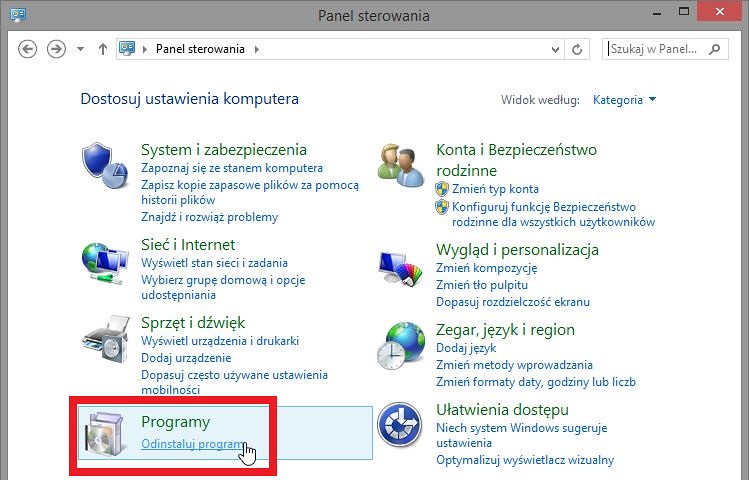Click the Programy CD box icon
The image size is (749, 480).
click(x=105, y=433)
